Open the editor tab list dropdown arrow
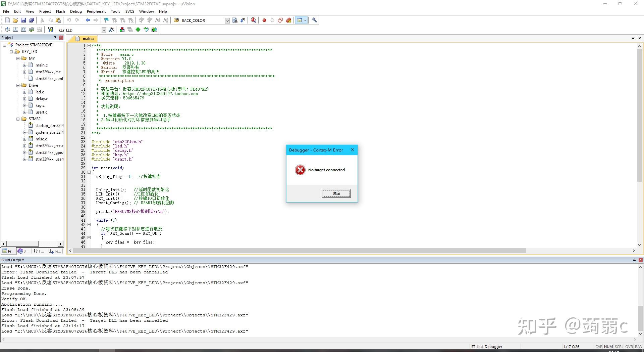The image size is (644, 352). pyautogui.click(x=633, y=38)
